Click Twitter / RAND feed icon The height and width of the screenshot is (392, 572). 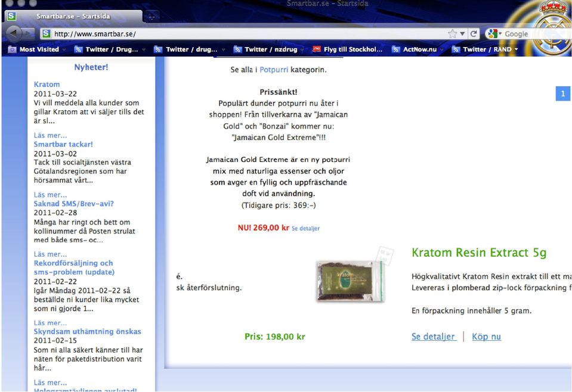(x=456, y=49)
